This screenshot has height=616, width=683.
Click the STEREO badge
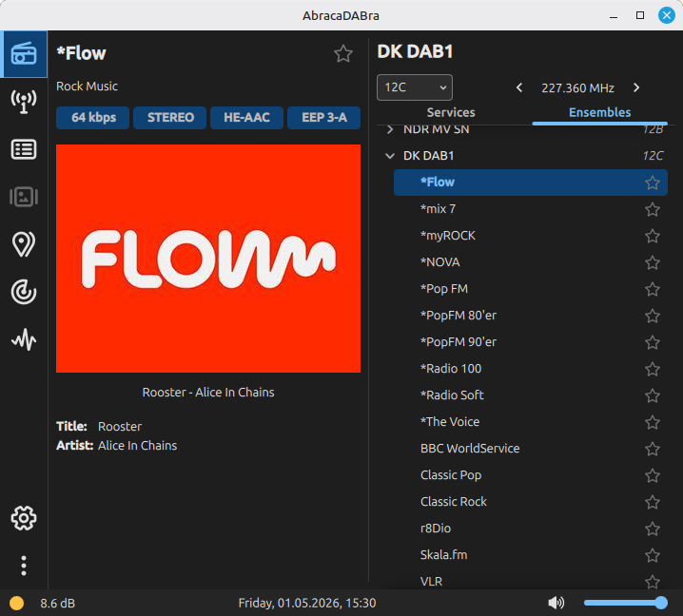170,118
